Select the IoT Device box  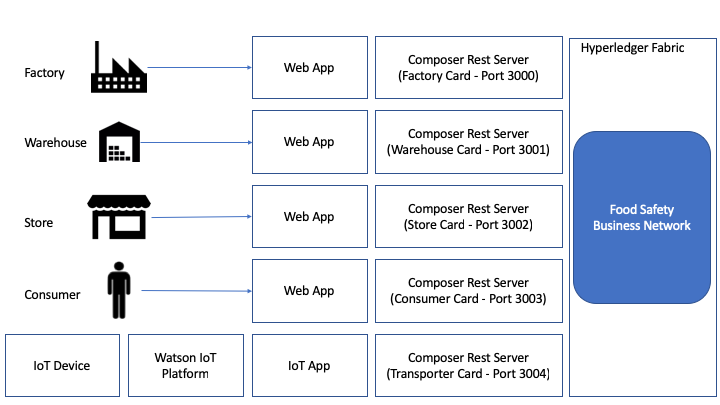pos(62,366)
